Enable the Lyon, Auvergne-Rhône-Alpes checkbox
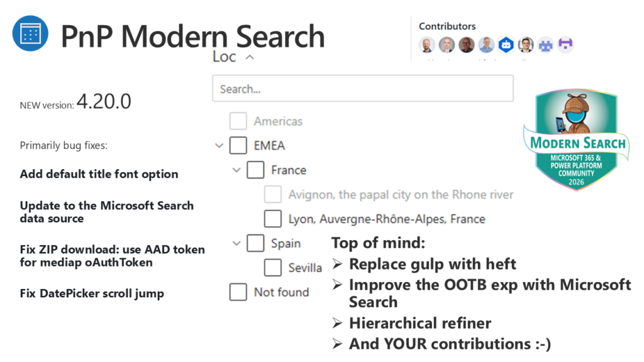The height and width of the screenshot is (362, 644). coord(272,219)
